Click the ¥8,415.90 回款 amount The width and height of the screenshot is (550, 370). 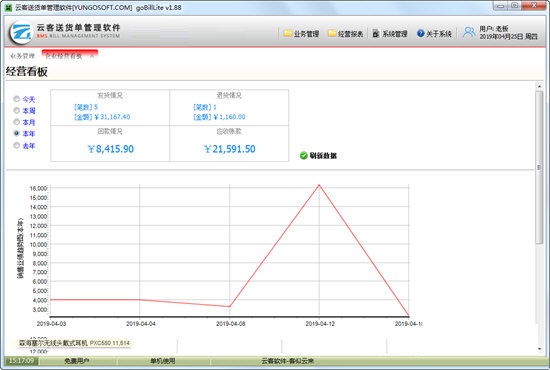[x=110, y=149]
